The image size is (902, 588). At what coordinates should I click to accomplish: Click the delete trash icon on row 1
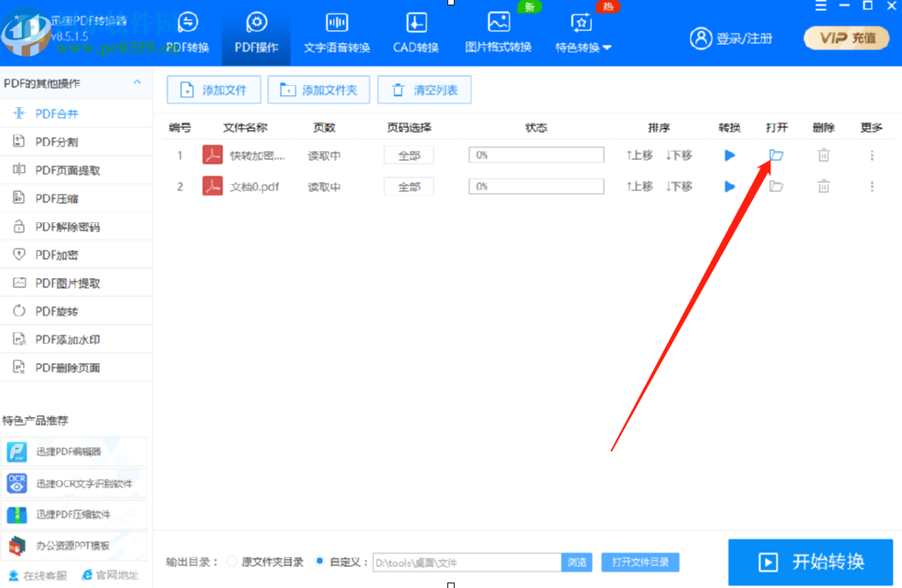pos(823,155)
